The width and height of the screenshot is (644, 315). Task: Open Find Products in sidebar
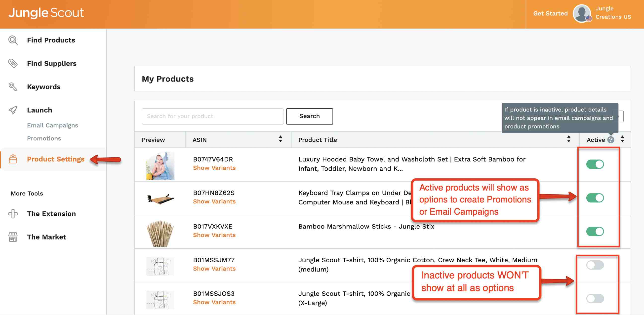(x=51, y=40)
